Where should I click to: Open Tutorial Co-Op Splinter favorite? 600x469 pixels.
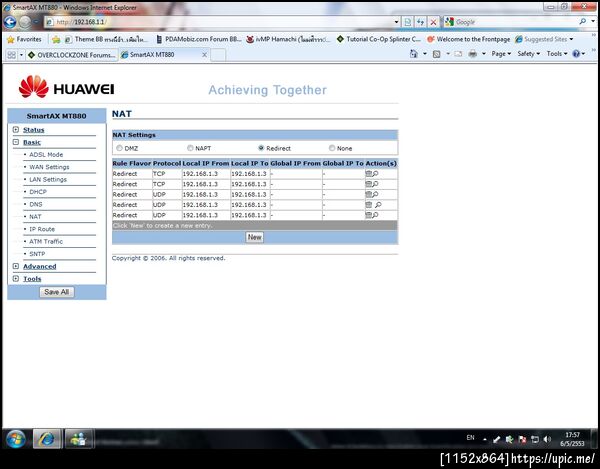coord(378,39)
